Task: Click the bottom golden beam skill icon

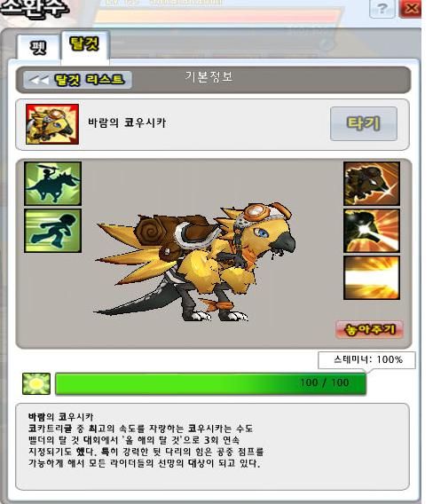Action: pos(372,278)
